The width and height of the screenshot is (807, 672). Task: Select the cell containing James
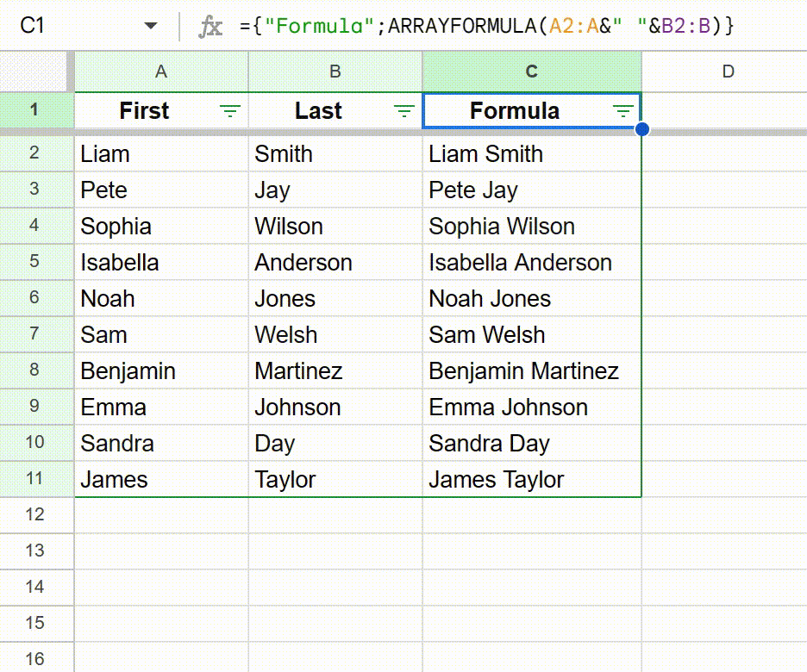click(x=161, y=479)
